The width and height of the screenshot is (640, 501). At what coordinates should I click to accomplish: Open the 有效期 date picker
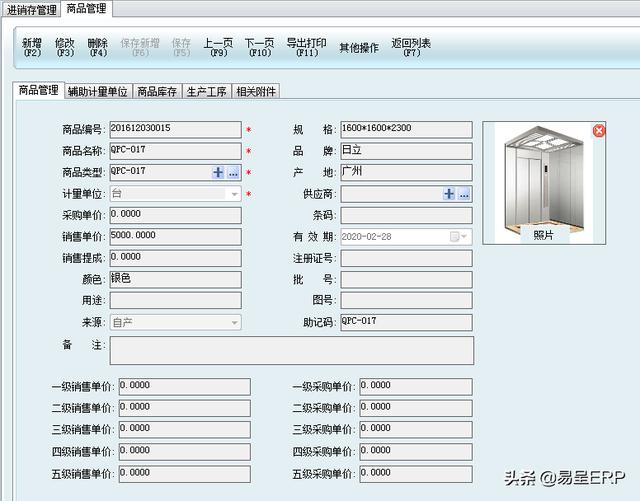[458, 237]
